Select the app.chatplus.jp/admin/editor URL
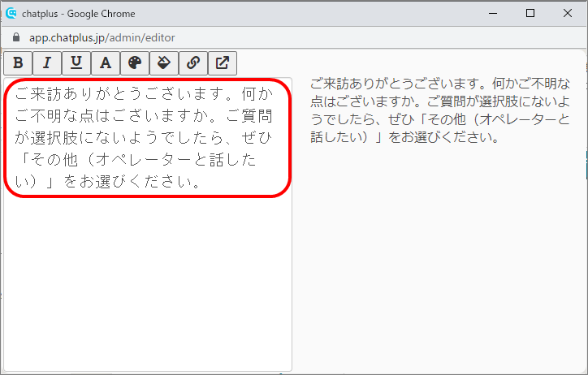Viewport: 588px width, 375px height. tap(102, 38)
